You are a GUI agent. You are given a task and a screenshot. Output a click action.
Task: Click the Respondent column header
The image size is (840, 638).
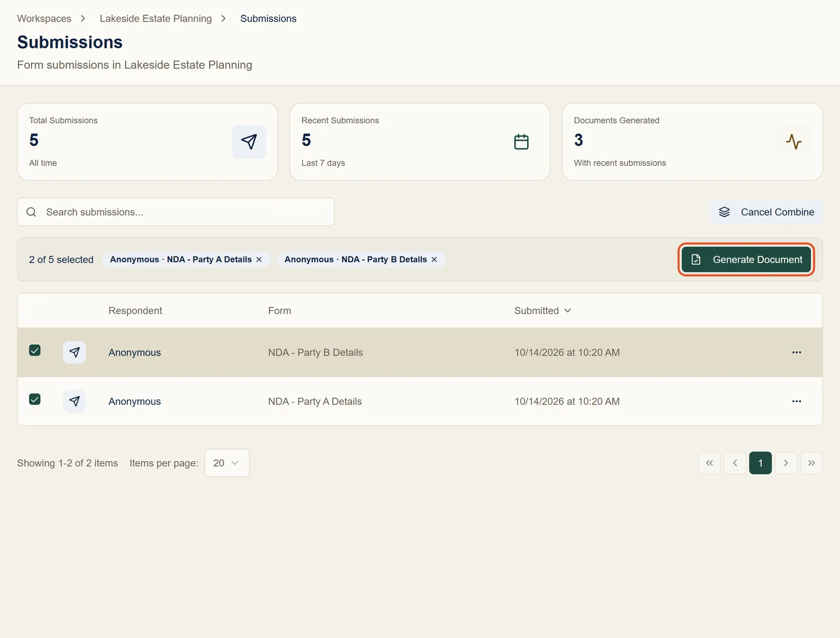(x=135, y=311)
